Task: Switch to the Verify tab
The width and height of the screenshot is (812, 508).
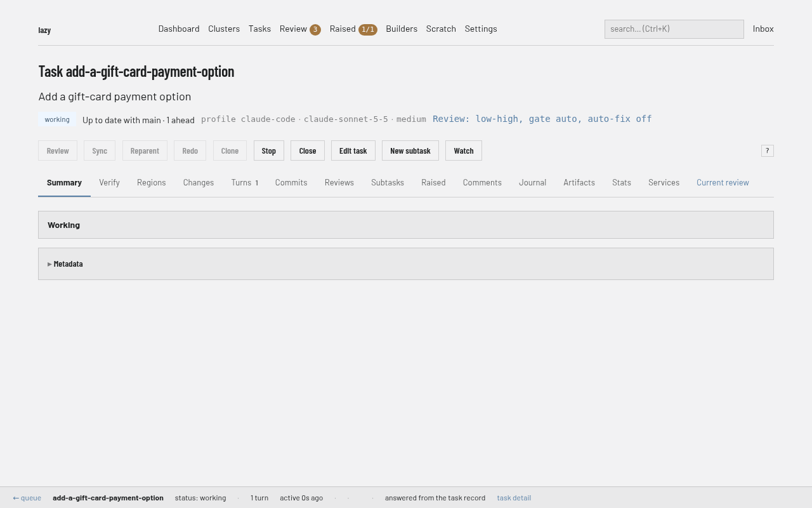Action: click(109, 183)
